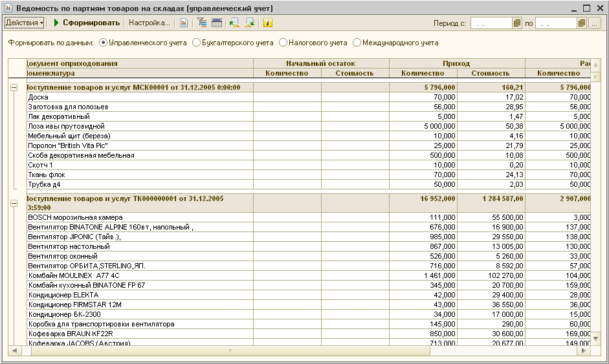
Task: Click the Период с date input field
Action: [x=491, y=23]
